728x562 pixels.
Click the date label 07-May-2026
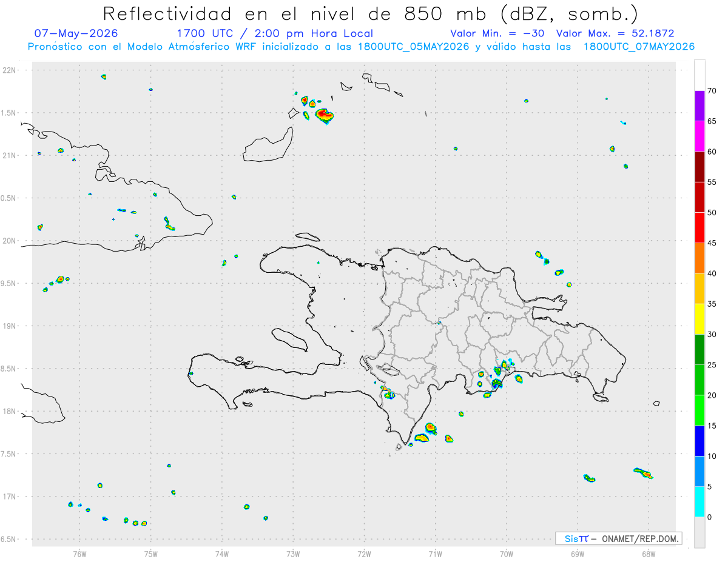point(76,33)
